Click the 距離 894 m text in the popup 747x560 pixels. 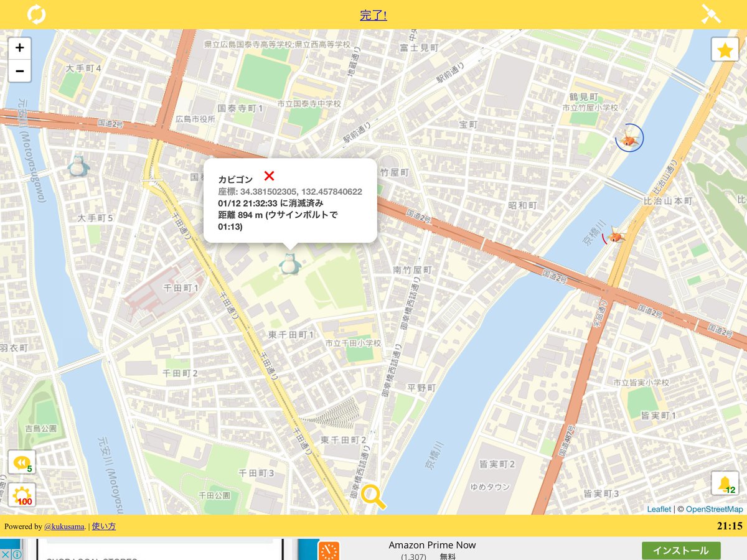[x=278, y=221]
